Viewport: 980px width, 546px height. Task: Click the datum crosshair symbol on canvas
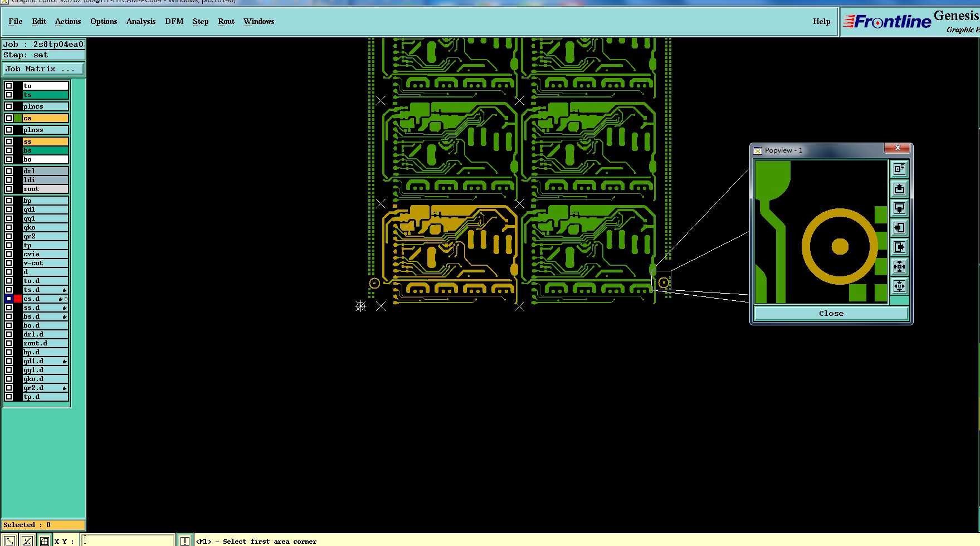(360, 306)
